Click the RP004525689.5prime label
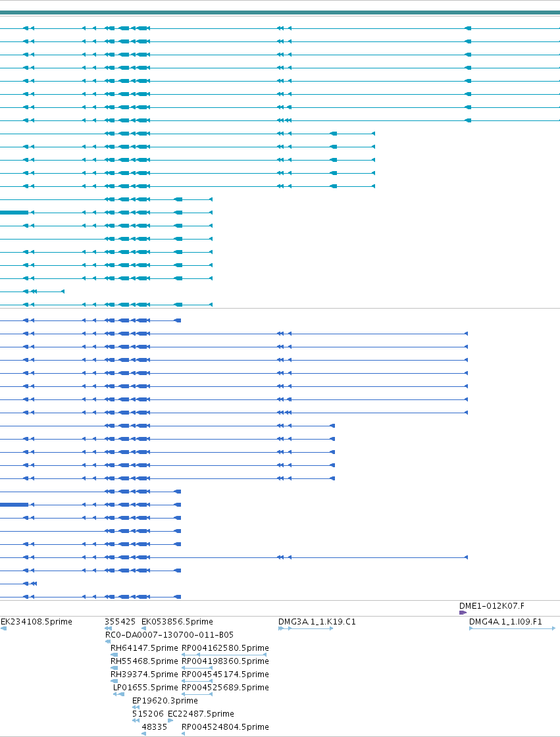Image resolution: width=560 pixels, height=737 pixels. pyautogui.click(x=225, y=688)
